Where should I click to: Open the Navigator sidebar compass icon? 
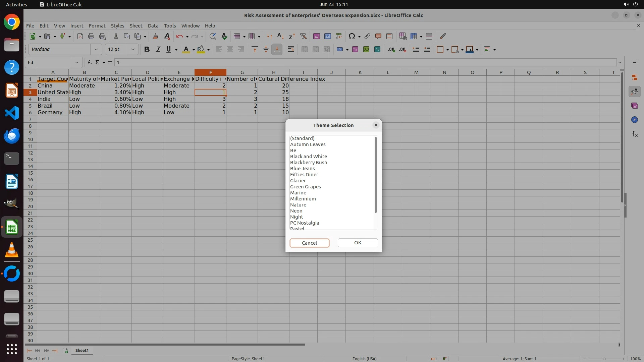click(634, 120)
